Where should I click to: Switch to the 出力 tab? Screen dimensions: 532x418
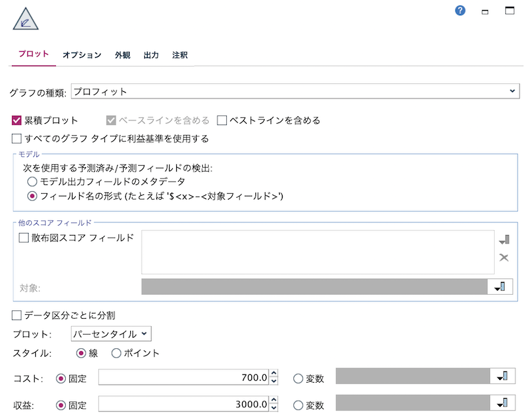pos(151,55)
